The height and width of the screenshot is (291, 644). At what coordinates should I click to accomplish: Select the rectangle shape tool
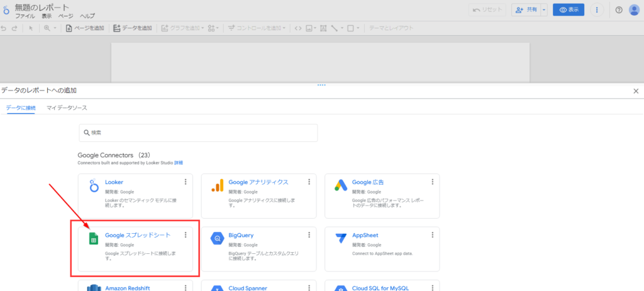[350, 28]
